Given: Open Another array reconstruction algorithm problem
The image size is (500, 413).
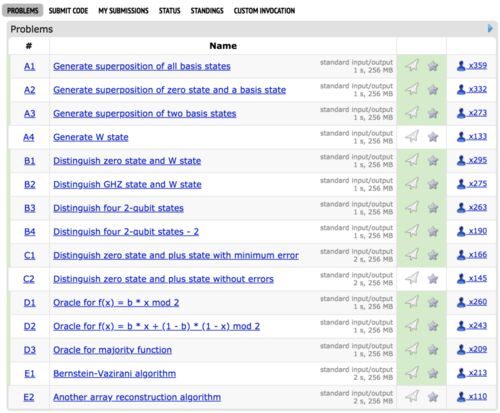Looking at the screenshot, I should point(137,397).
